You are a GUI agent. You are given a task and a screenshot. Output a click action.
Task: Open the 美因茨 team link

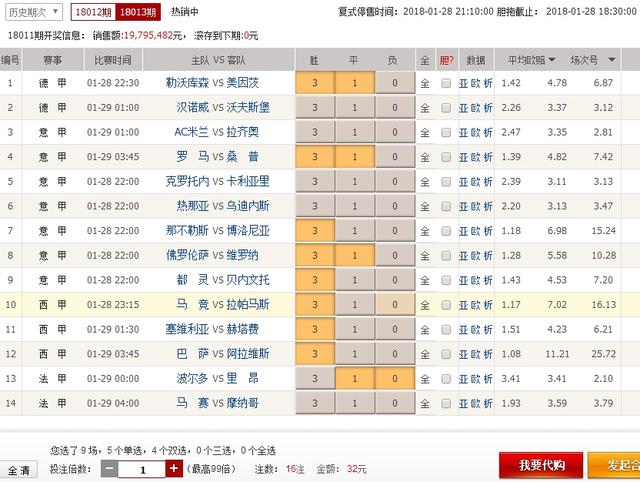(x=242, y=83)
